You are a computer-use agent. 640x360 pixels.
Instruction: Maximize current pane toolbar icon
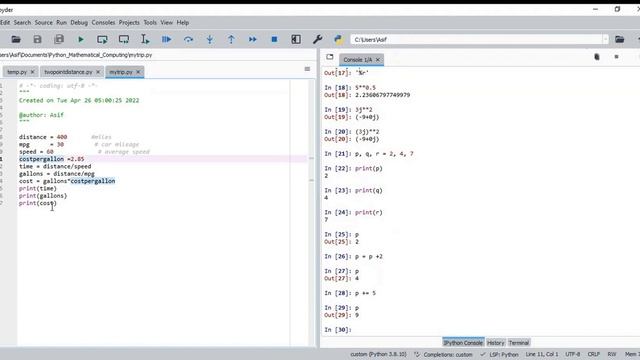296,40
